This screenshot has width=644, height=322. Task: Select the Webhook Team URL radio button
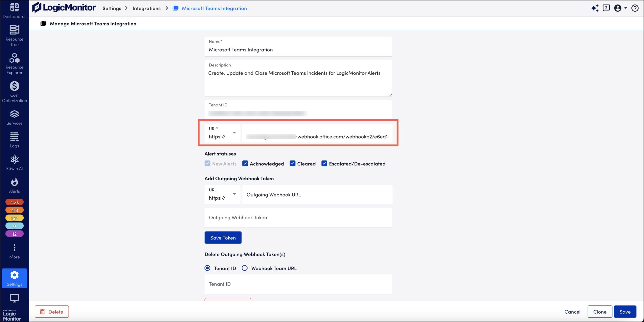(245, 268)
